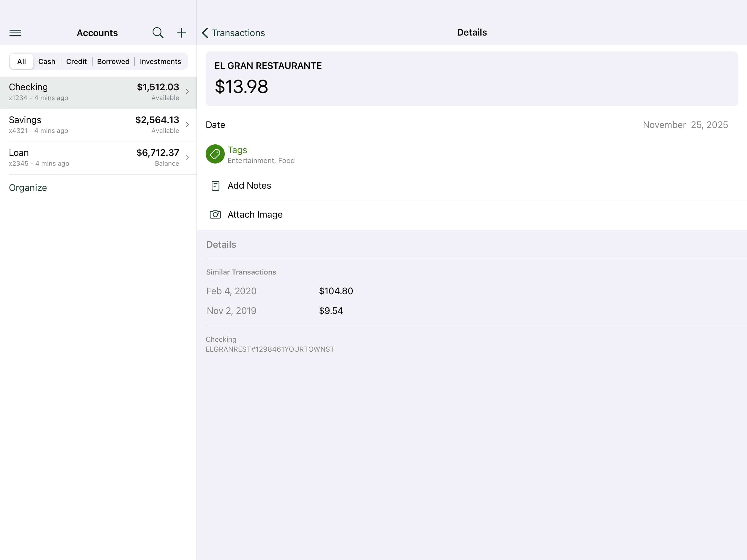
Task: Tap the x4321 - 4 mins ago subtitle
Action: [39, 131]
